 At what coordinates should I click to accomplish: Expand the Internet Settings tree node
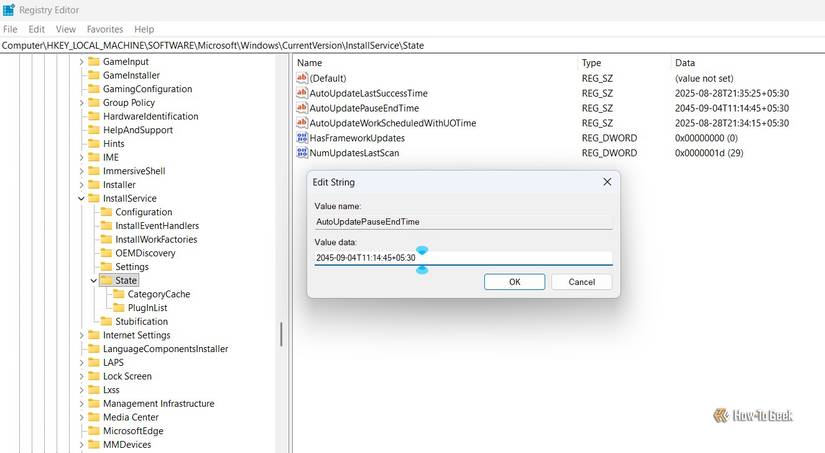(x=81, y=336)
